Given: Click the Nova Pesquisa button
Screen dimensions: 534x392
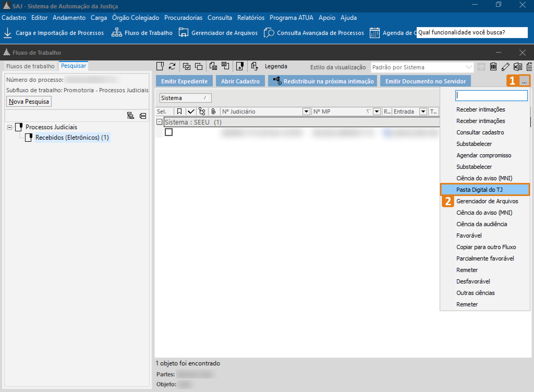Looking at the screenshot, I should [x=29, y=102].
